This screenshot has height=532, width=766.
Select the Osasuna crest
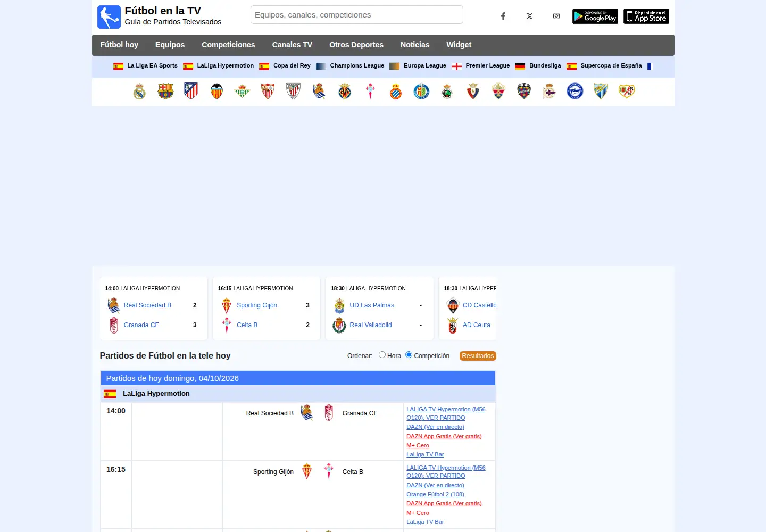(473, 92)
